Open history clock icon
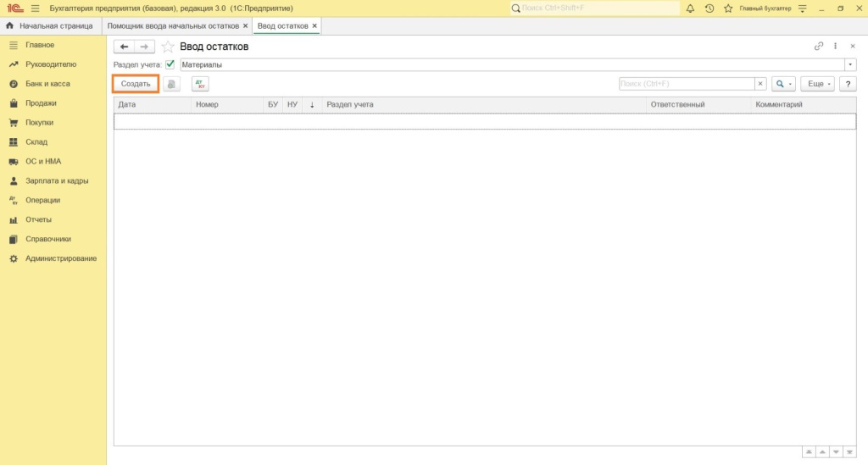868x465 pixels. pos(709,8)
